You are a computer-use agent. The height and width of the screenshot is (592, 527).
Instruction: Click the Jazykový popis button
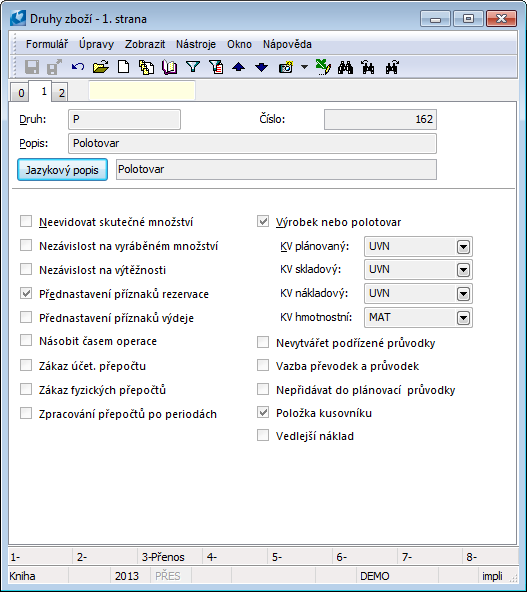coord(62,170)
